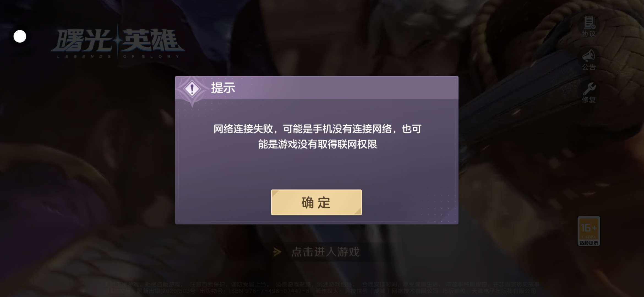Click the ISBN publishing notice at bottom
The width and height of the screenshot is (644, 297).
(322, 291)
